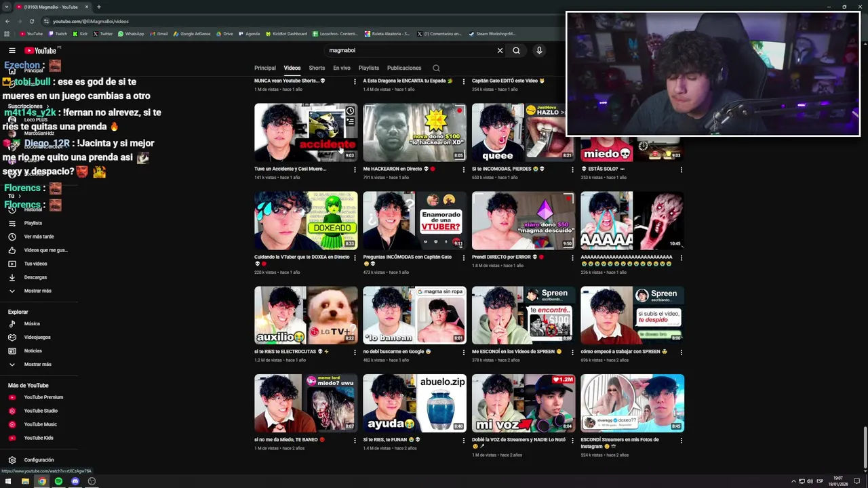
Task: Open options menu for 'Me HACKEARON en Directo'
Action: pos(464,169)
